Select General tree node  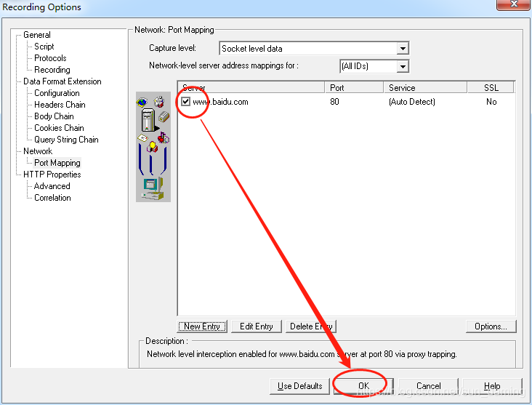click(37, 35)
